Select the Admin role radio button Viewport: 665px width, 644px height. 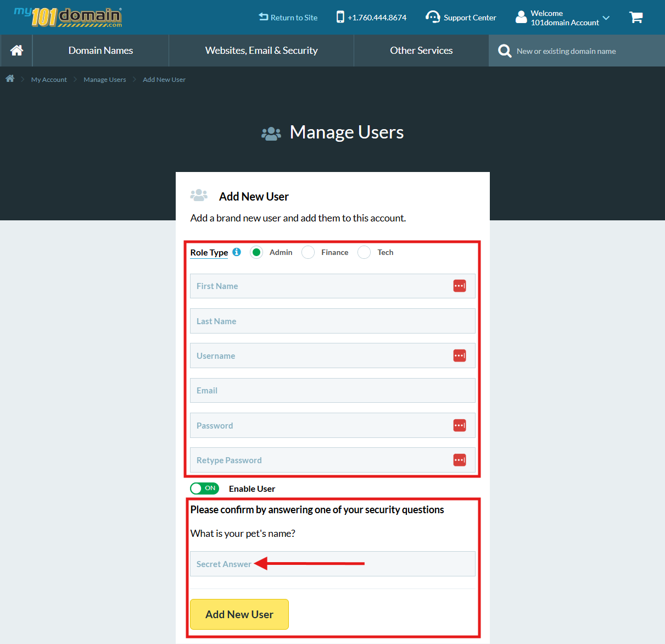click(x=256, y=252)
